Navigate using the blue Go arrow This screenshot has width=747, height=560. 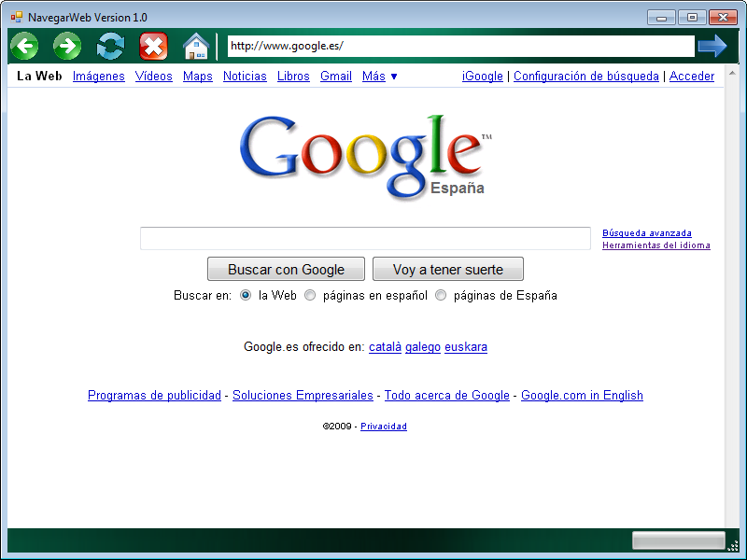(x=712, y=46)
